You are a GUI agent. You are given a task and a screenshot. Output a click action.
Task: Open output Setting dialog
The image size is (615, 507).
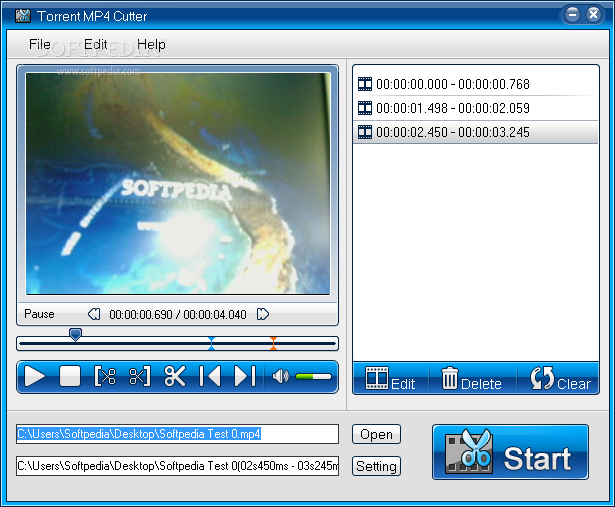[x=376, y=466]
